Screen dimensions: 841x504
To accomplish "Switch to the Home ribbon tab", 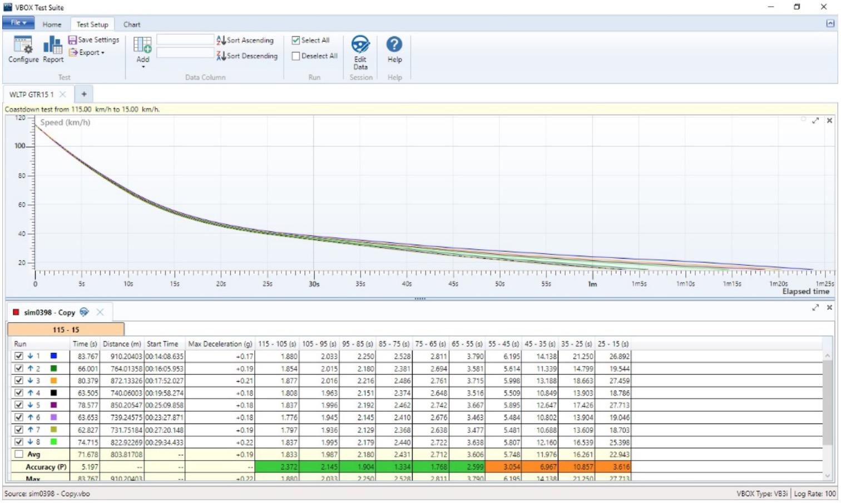I will coord(52,24).
